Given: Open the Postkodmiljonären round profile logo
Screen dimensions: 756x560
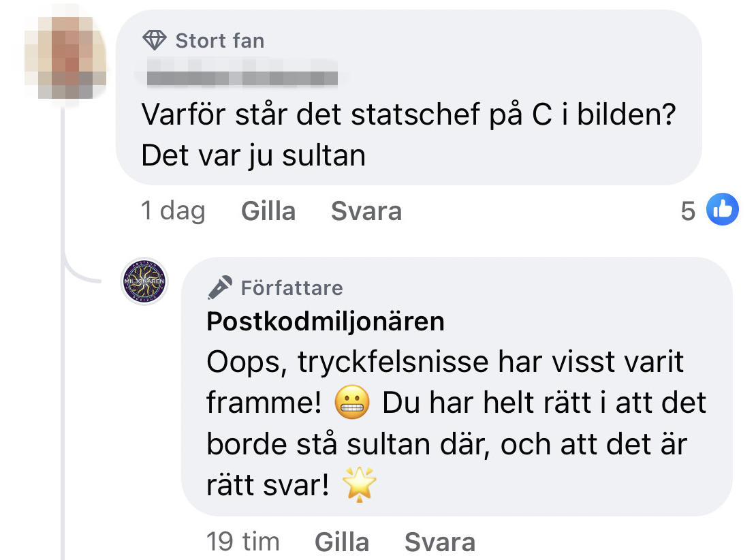Looking at the screenshot, I should click(x=144, y=281).
